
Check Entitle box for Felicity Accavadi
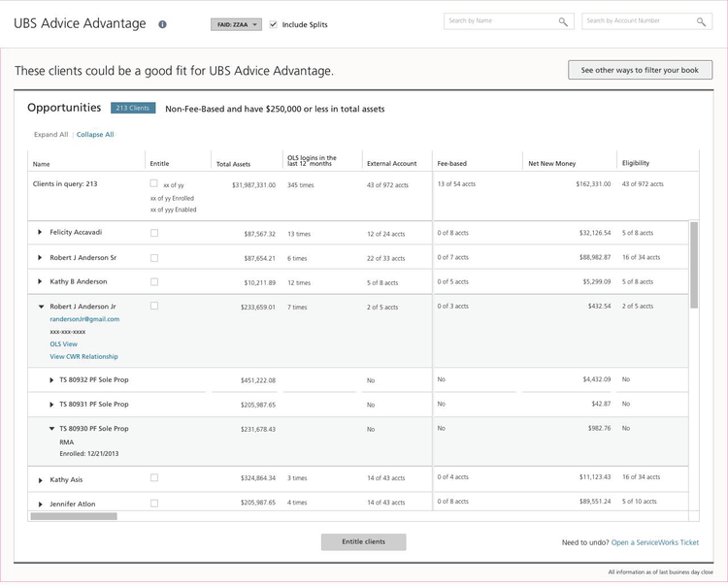(154, 233)
